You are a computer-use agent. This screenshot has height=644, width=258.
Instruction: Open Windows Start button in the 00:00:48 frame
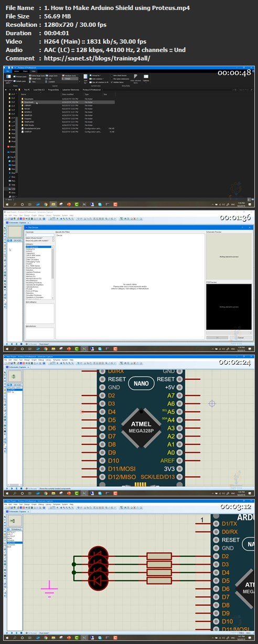pyautogui.click(x=7, y=204)
